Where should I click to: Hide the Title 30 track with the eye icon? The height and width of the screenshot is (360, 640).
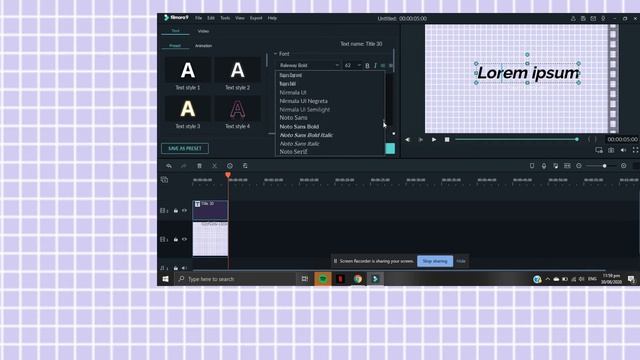(x=184, y=211)
